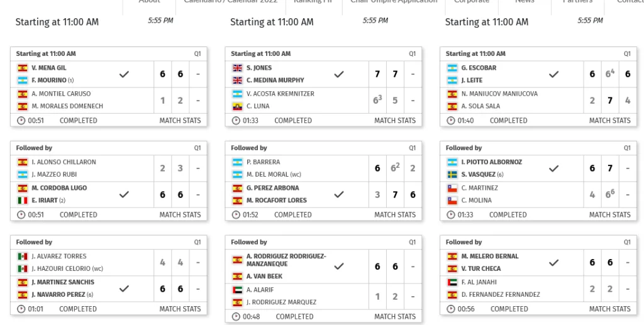Open Match Stats for the Perez Arbona match
Viewport: 644px width, 325px height.
(395, 215)
